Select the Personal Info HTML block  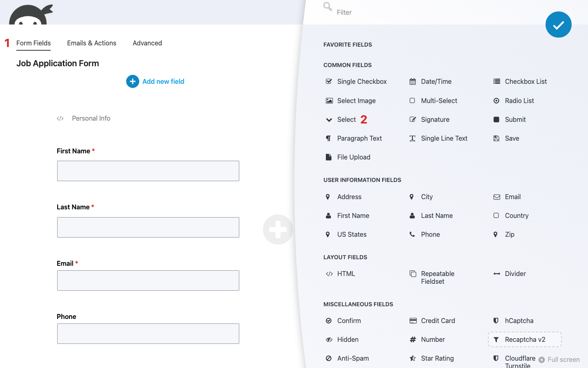click(84, 118)
